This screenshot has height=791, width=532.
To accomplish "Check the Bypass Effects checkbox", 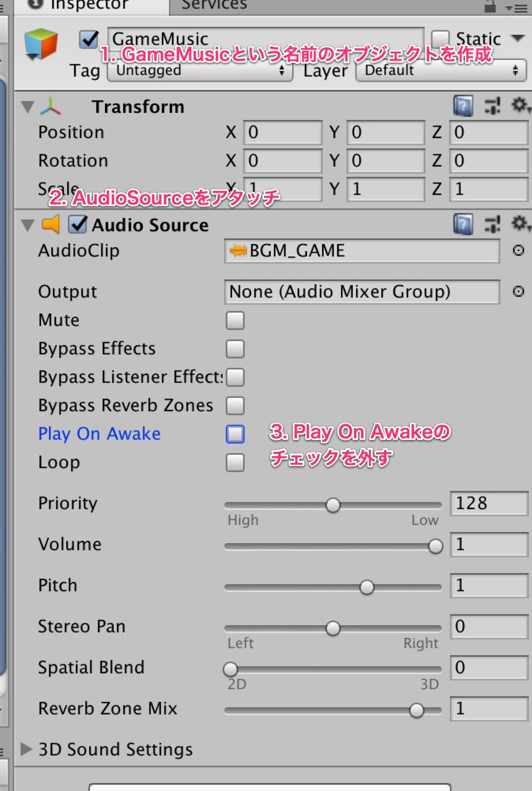I will pyautogui.click(x=235, y=349).
